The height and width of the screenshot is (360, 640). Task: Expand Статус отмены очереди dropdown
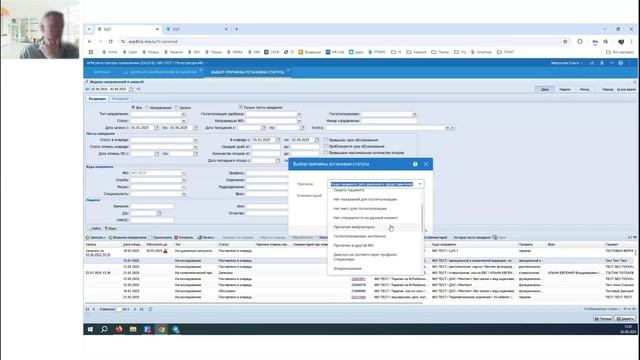point(196,147)
